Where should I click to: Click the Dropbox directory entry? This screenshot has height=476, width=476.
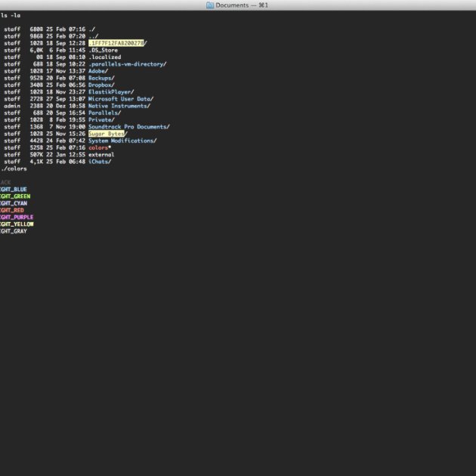[100, 85]
